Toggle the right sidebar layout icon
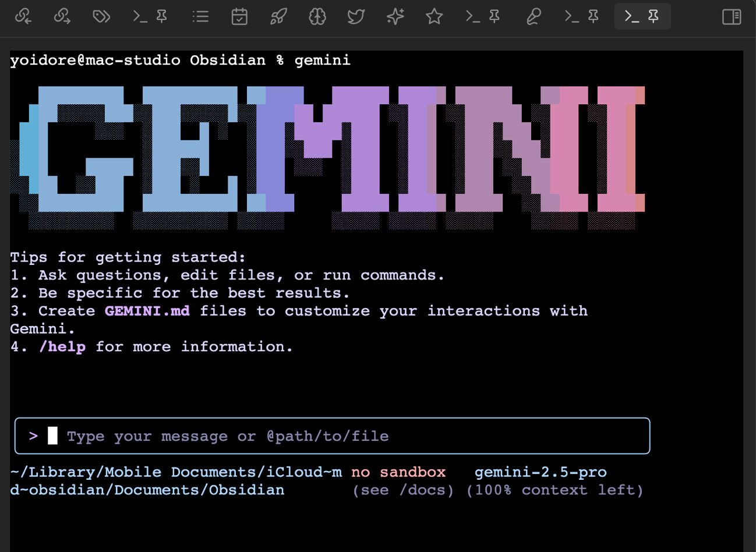Viewport: 756px width, 552px height. pos(732,16)
